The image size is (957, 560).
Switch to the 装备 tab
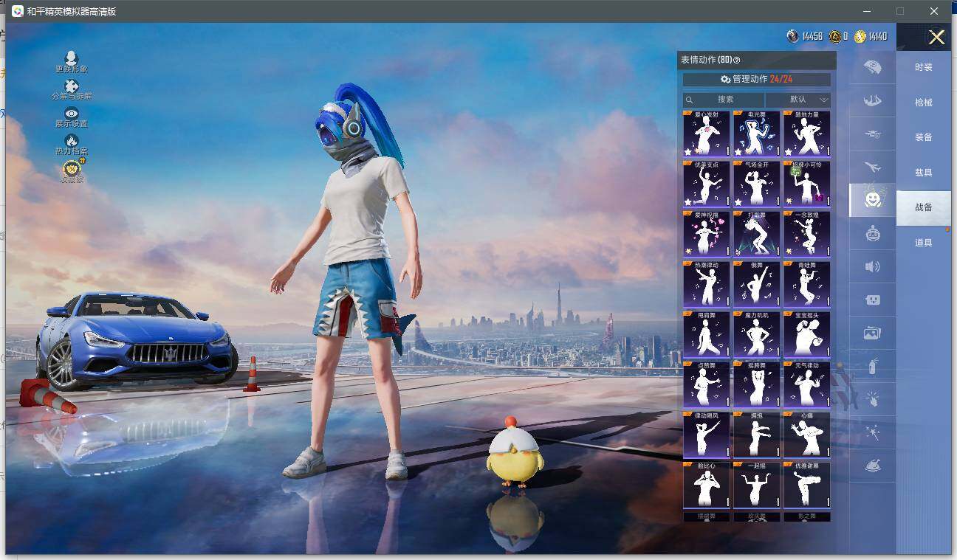[x=924, y=137]
